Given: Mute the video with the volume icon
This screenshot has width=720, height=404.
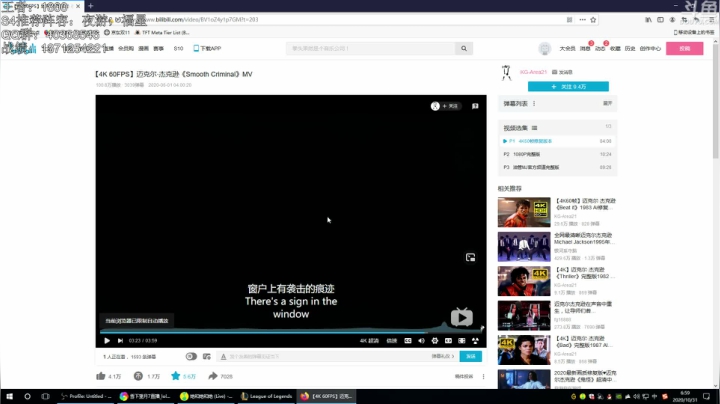Looking at the screenshot, I should pyautogui.click(x=422, y=341).
